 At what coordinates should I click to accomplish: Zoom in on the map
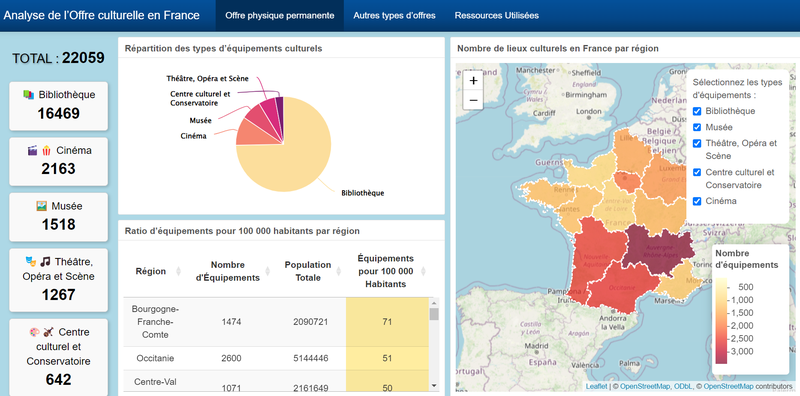coord(473,81)
